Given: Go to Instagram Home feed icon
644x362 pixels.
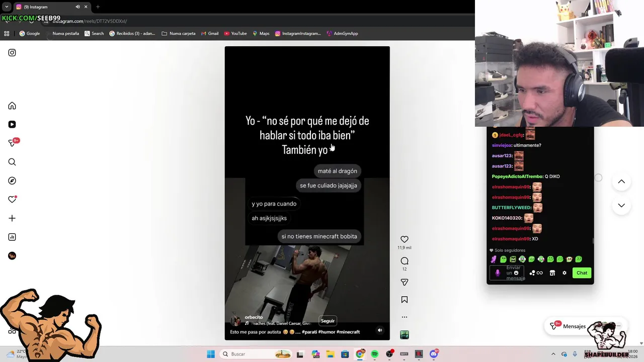Looking at the screenshot, I should point(12,106).
